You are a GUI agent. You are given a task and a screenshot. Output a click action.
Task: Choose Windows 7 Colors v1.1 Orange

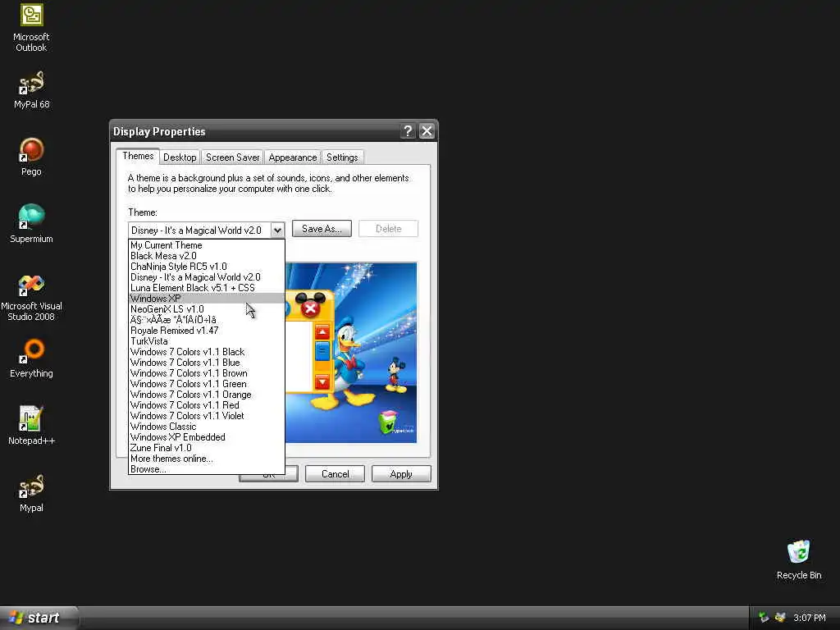click(x=206, y=395)
